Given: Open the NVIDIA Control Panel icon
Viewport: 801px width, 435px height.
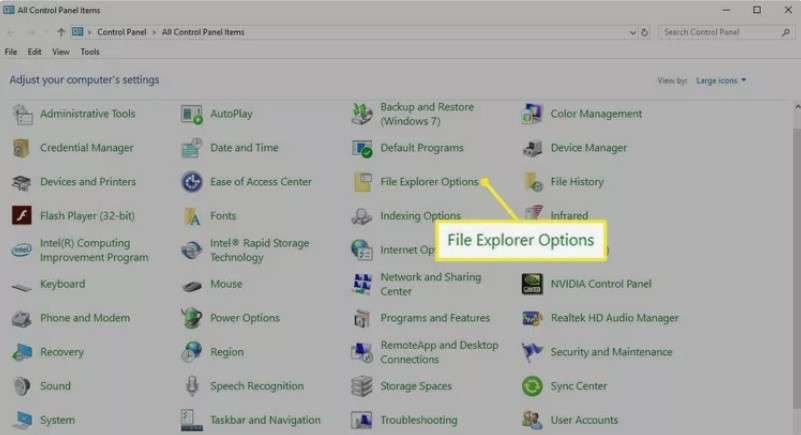Looking at the screenshot, I should point(532,284).
